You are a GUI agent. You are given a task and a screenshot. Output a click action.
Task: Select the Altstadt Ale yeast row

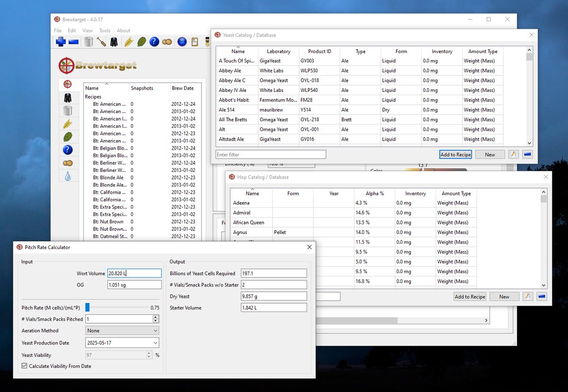click(x=359, y=139)
